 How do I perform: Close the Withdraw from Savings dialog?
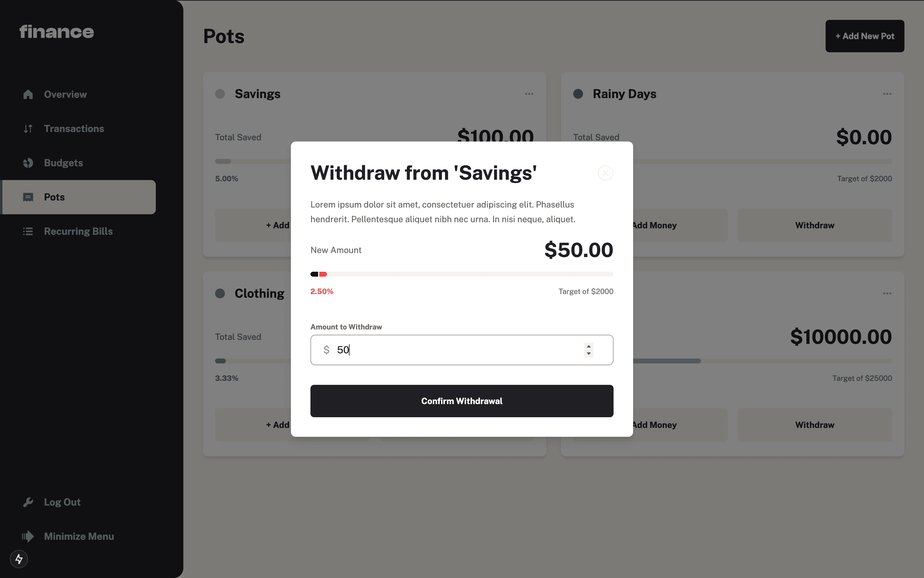[605, 173]
